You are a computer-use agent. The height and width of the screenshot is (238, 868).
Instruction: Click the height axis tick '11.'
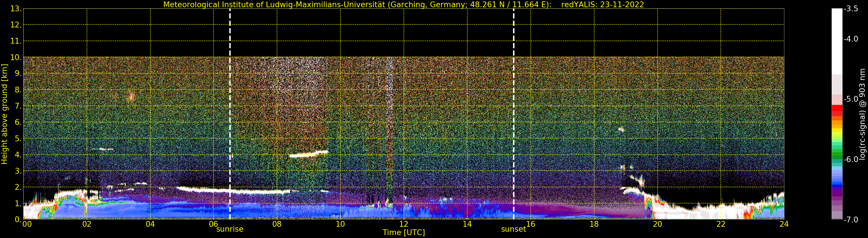pos(16,41)
